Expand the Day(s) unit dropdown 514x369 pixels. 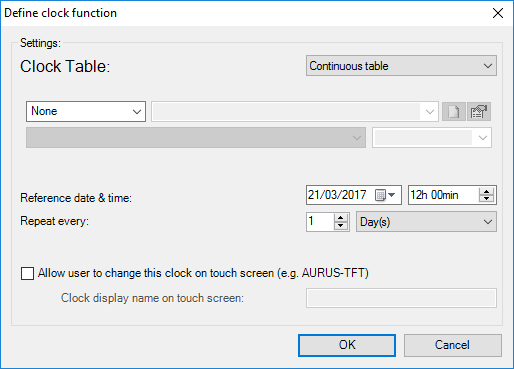(426, 222)
